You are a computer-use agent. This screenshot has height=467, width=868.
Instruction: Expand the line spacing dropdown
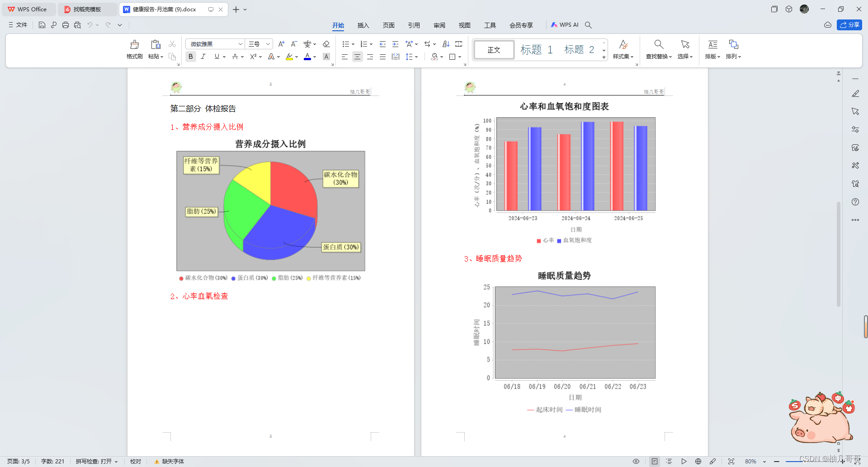coord(416,57)
